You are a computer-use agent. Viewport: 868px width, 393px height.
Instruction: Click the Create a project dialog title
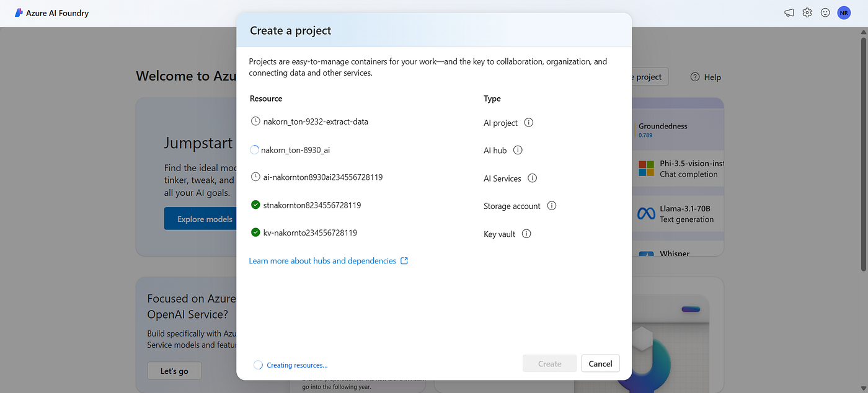tap(290, 30)
